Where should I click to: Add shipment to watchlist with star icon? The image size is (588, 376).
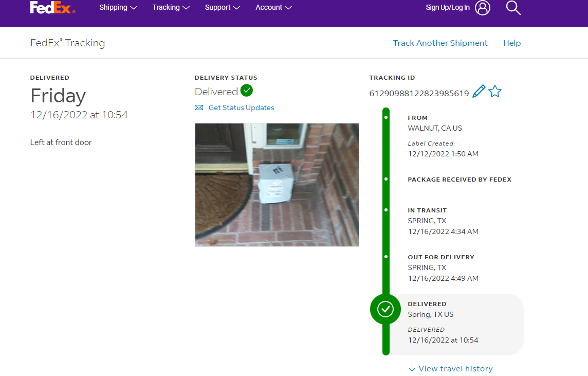(494, 92)
